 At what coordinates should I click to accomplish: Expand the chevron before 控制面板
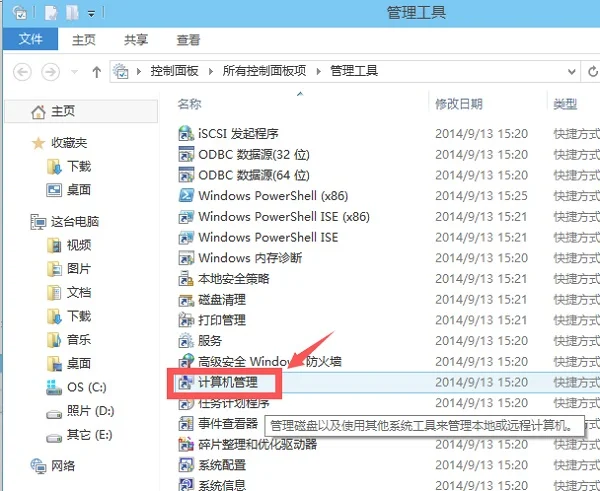click(139, 72)
